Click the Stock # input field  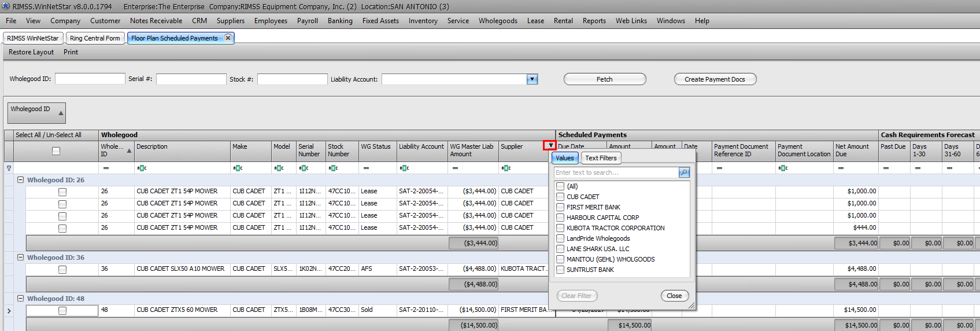coord(293,79)
